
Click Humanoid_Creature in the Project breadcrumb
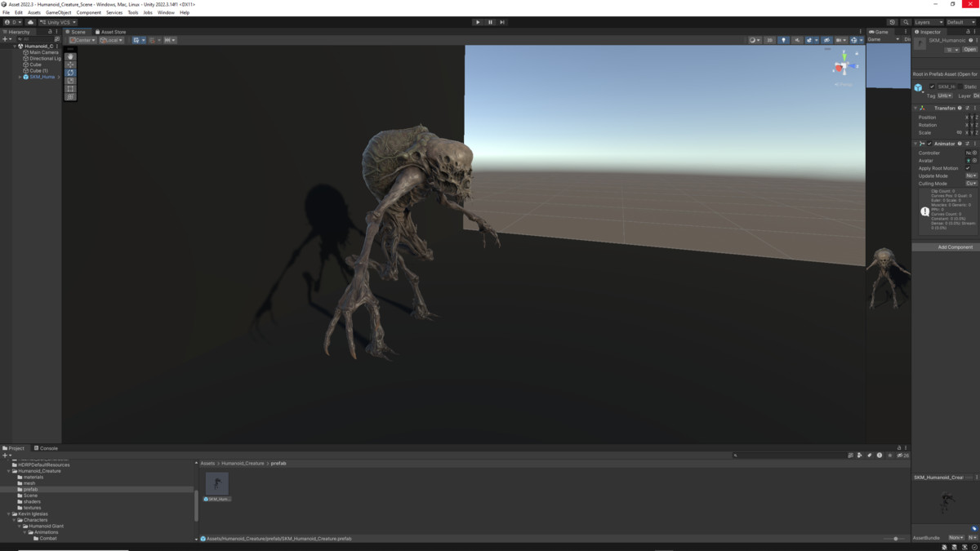pyautogui.click(x=243, y=463)
